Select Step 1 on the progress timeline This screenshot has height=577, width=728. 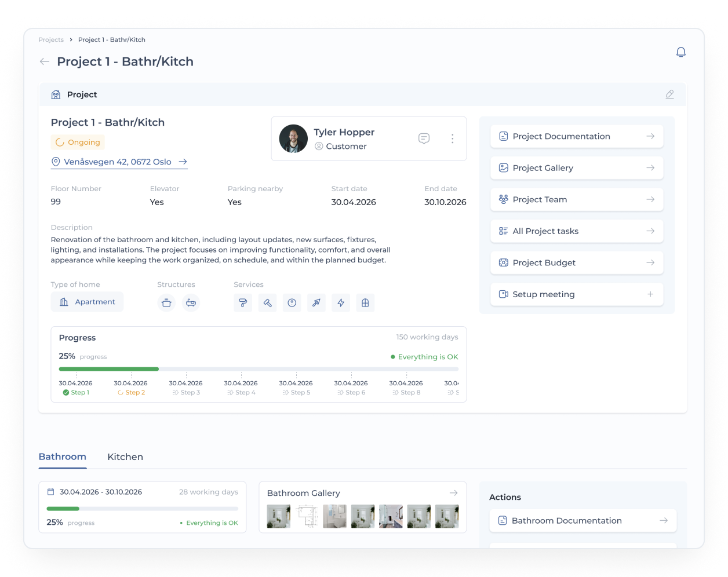[x=76, y=393]
